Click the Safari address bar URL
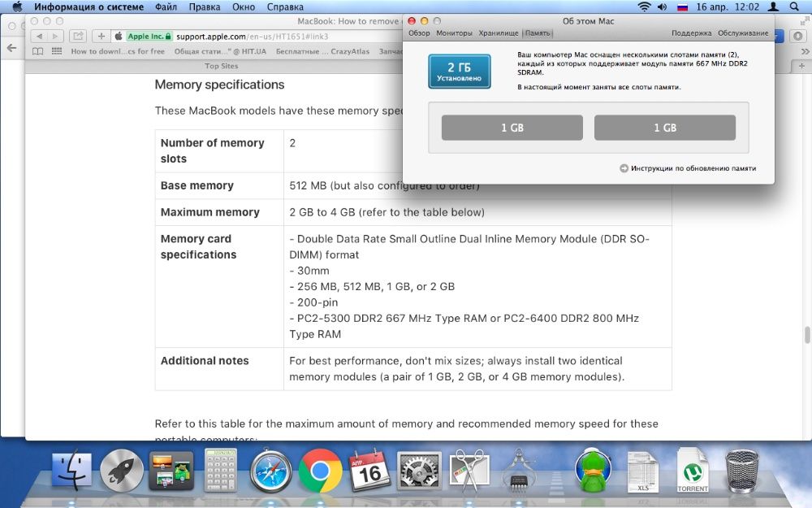Image resolution: width=812 pixels, height=508 pixels. click(x=253, y=37)
